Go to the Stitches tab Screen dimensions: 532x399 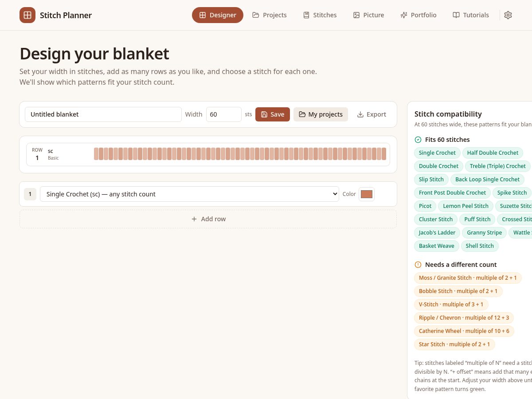coord(320,15)
